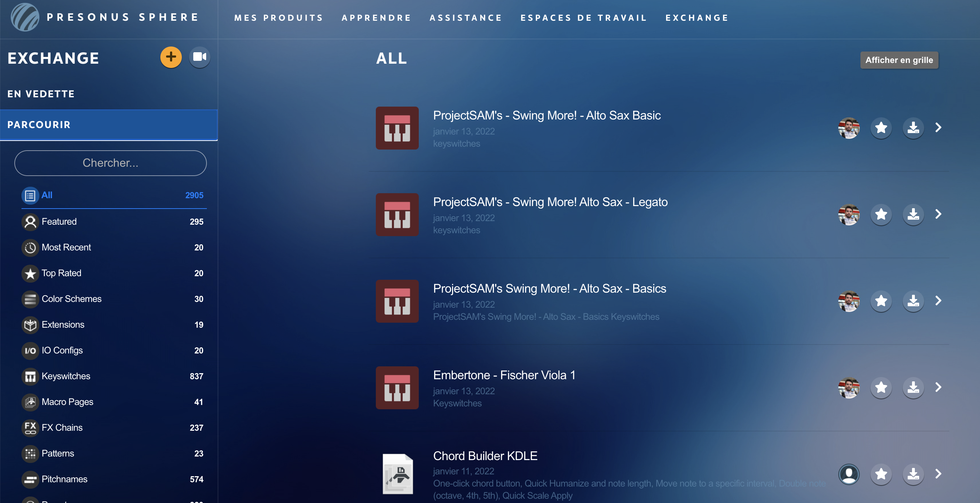Click Swing More! Alto Sax - Basics thumbnail
The image size is (980, 503).
[x=397, y=302]
